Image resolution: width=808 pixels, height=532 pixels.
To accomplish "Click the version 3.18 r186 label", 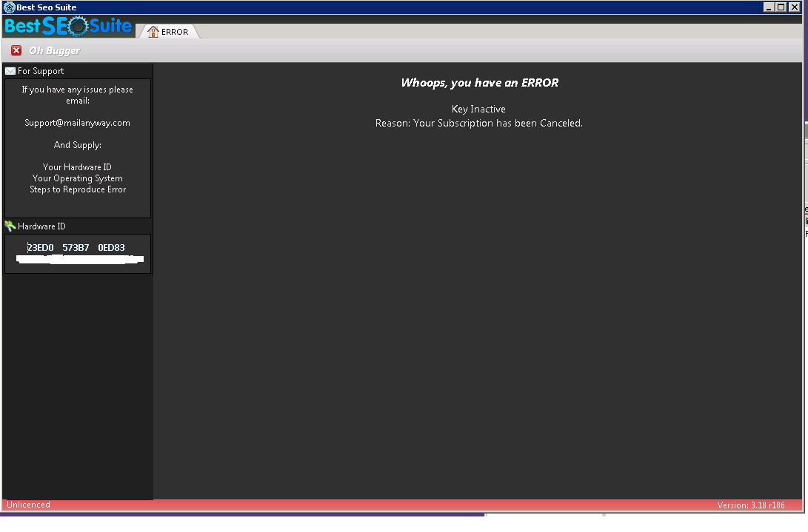I will point(751,505).
